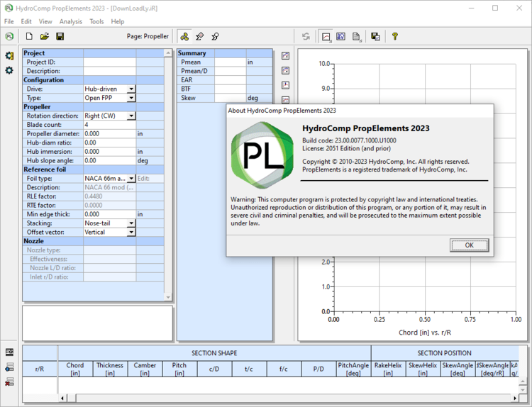The image size is (532, 407).
Task: Click the New file icon in toolbar
Action: pos(29,36)
